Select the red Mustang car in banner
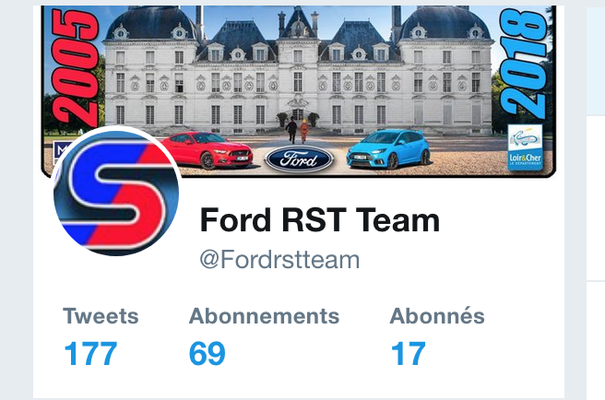 [x=208, y=150]
